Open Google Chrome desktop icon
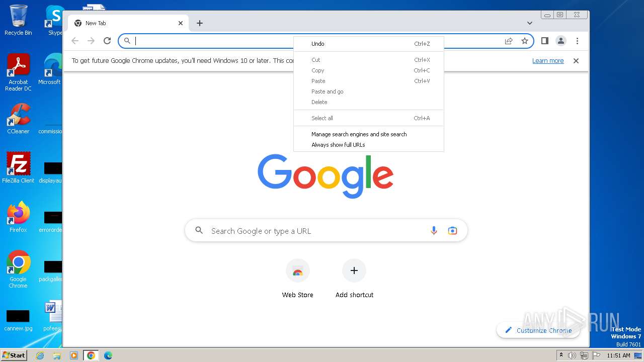Image resolution: width=644 pixels, height=362 pixels. tap(18, 269)
